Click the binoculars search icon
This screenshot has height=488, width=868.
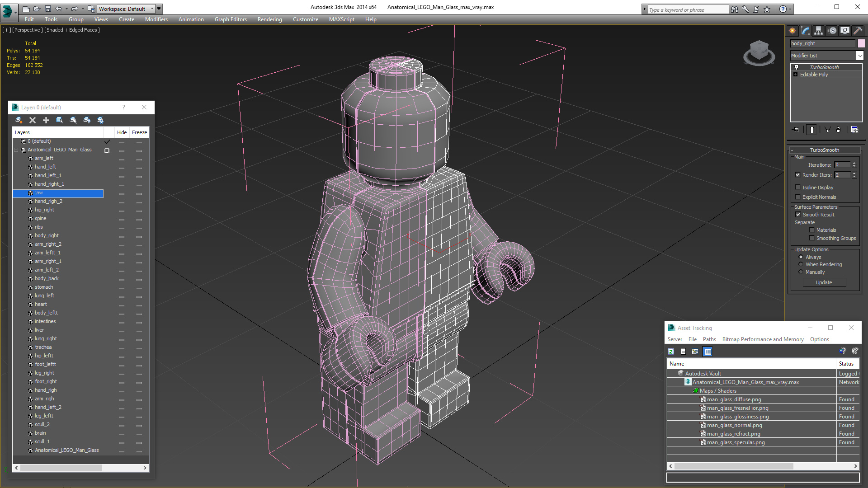pos(735,9)
